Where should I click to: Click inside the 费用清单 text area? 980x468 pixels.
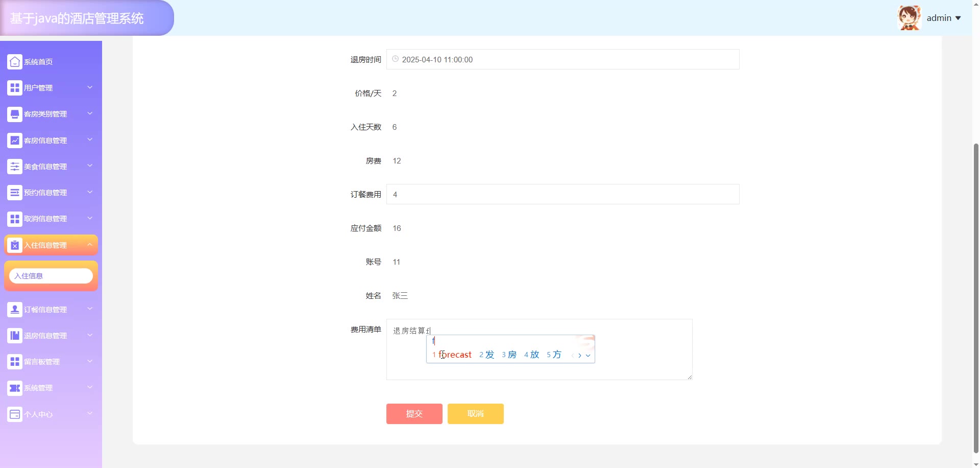(x=540, y=349)
